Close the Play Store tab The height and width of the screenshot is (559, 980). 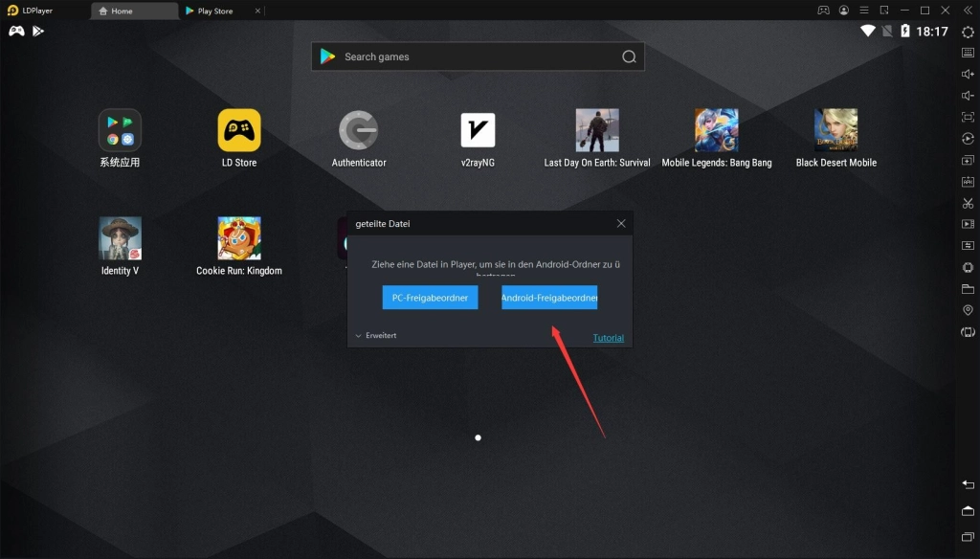pos(257,11)
